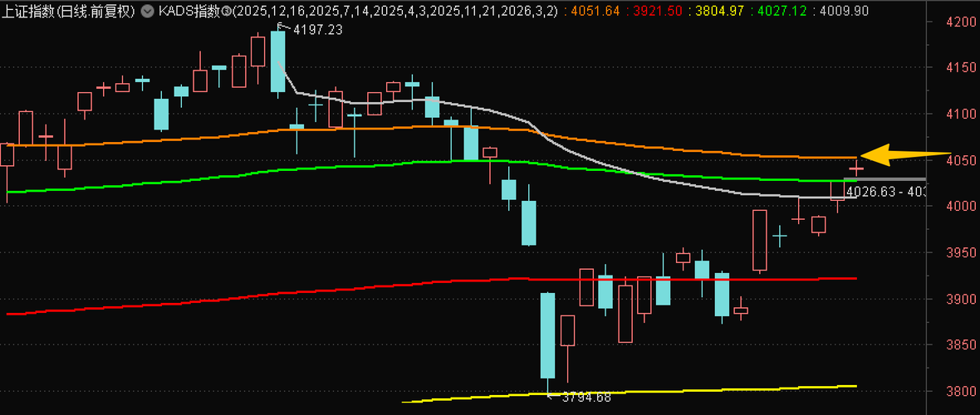
Task: Click the 3794.68 low price label
Action: 585,397
